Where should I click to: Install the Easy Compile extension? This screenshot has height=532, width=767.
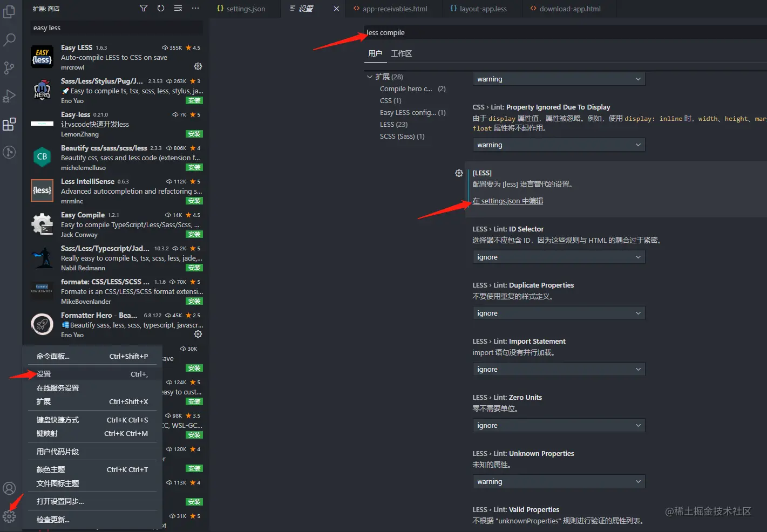(194, 234)
